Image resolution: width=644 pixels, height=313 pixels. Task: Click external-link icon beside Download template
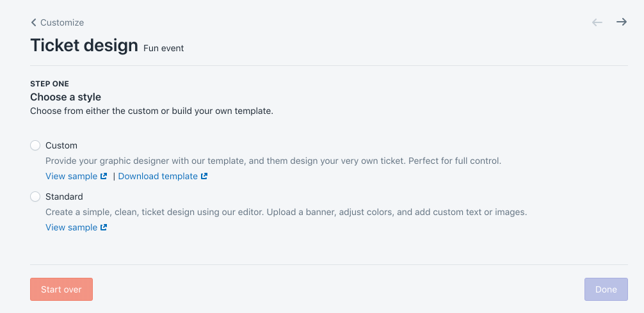click(204, 176)
